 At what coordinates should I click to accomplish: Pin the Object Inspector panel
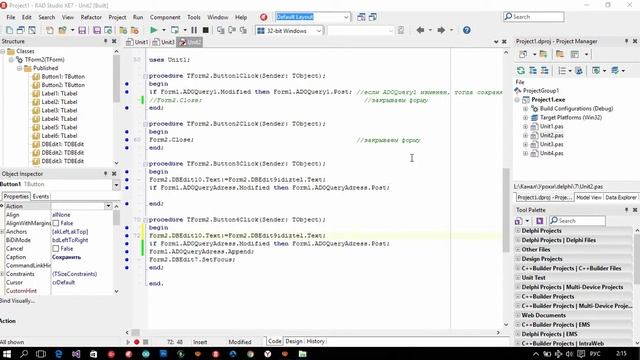[x=105, y=173]
